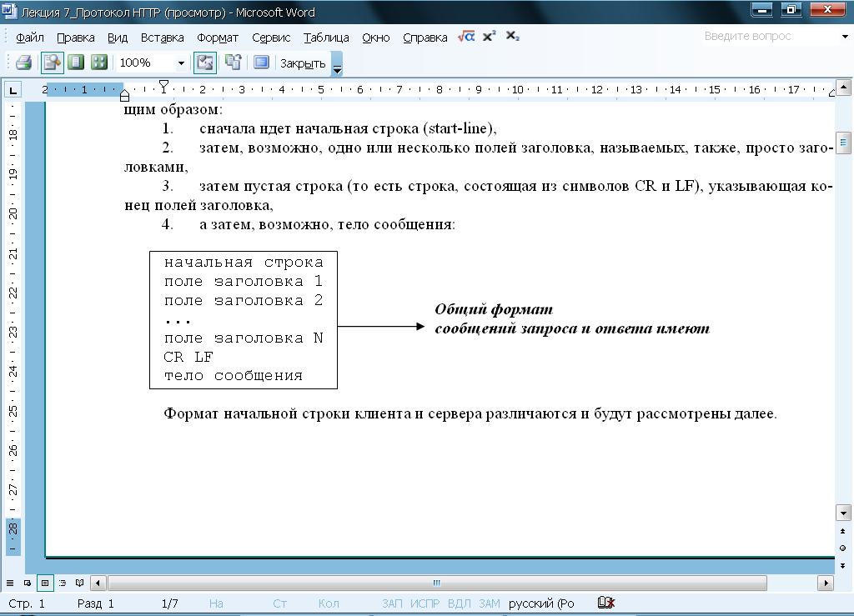This screenshot has width=854, height=616.
Task: Open the Сервис menu
Action: point(271,38)
